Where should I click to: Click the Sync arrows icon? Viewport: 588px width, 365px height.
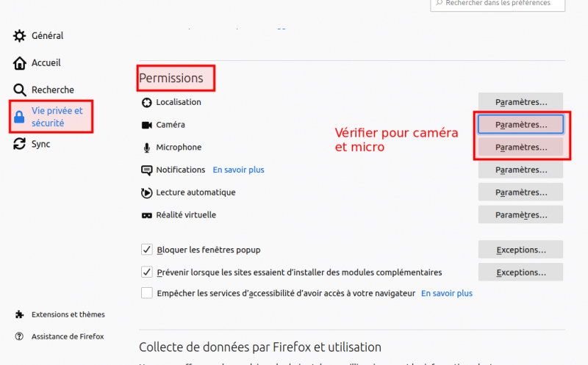(20, 144)
